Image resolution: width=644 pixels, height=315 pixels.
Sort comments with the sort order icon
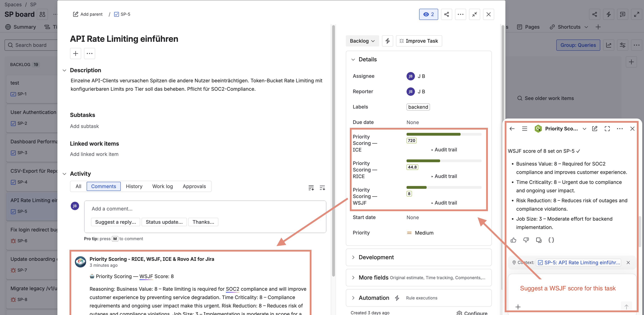click(x=322, y=188)
